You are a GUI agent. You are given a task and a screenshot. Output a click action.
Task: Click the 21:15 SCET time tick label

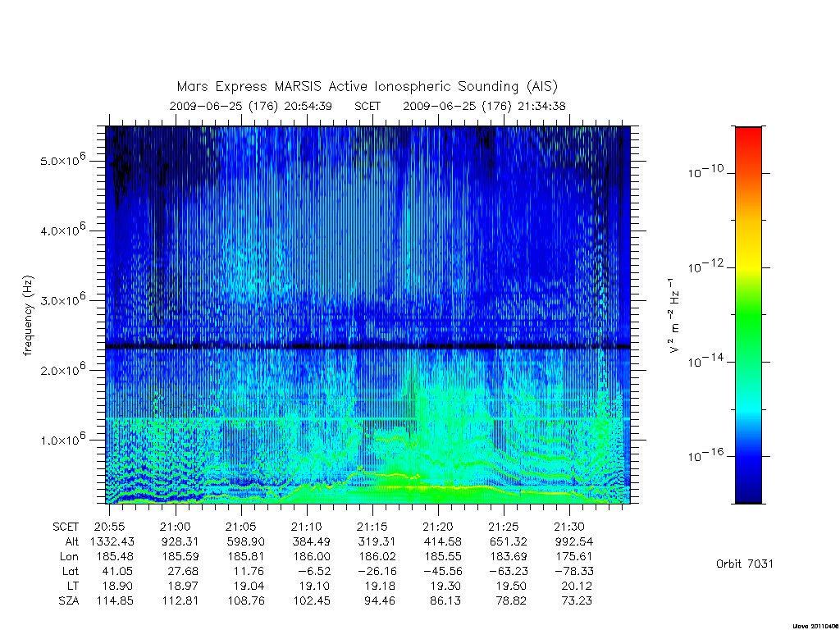tap(372, 527)
